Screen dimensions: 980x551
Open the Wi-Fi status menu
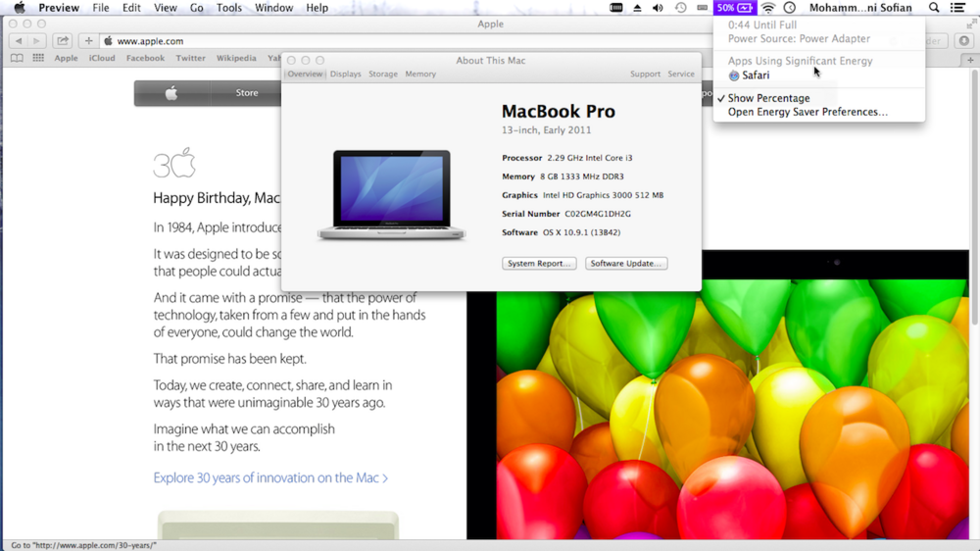[768, 8]
